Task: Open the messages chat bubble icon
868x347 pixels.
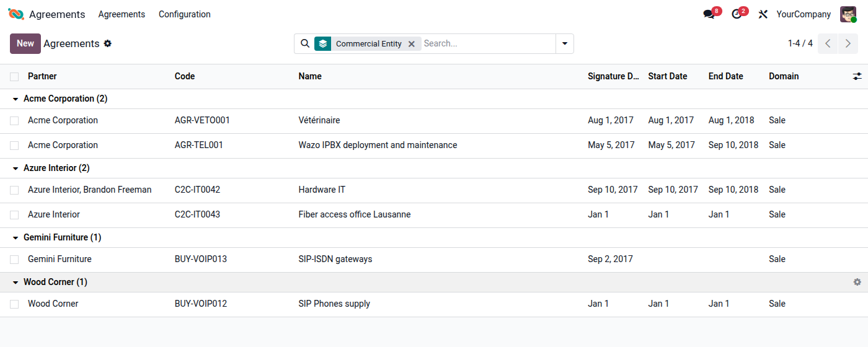Action: (x=709, y=14)
